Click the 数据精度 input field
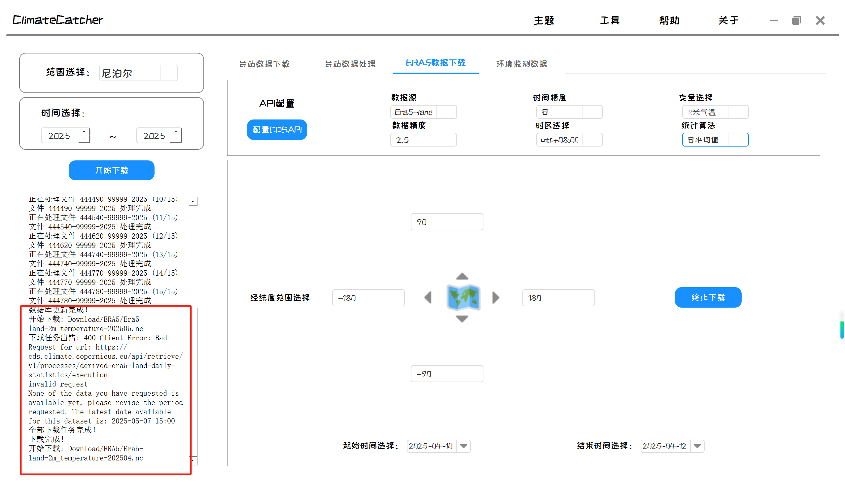The height and width of the screenshot is (504, 845). 423,140
